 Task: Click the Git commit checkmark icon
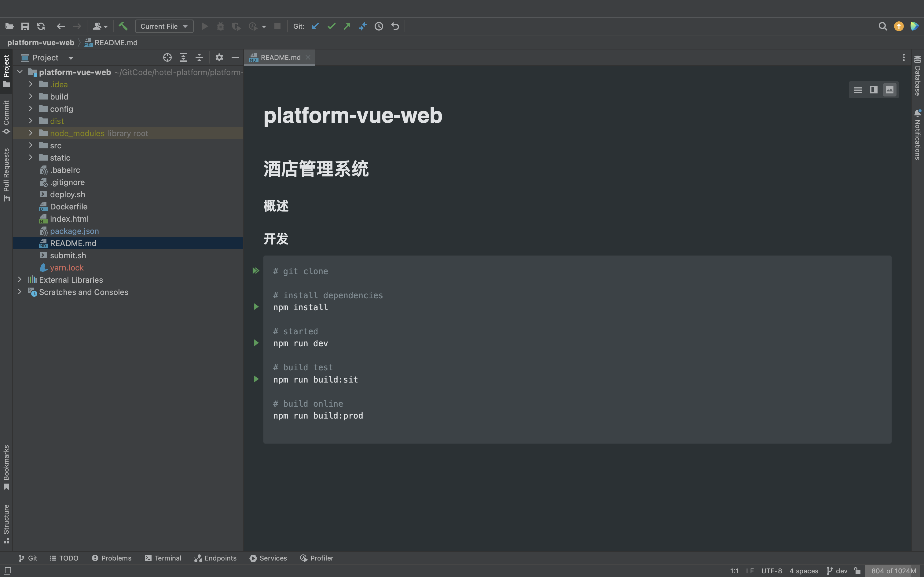(331, 26)
